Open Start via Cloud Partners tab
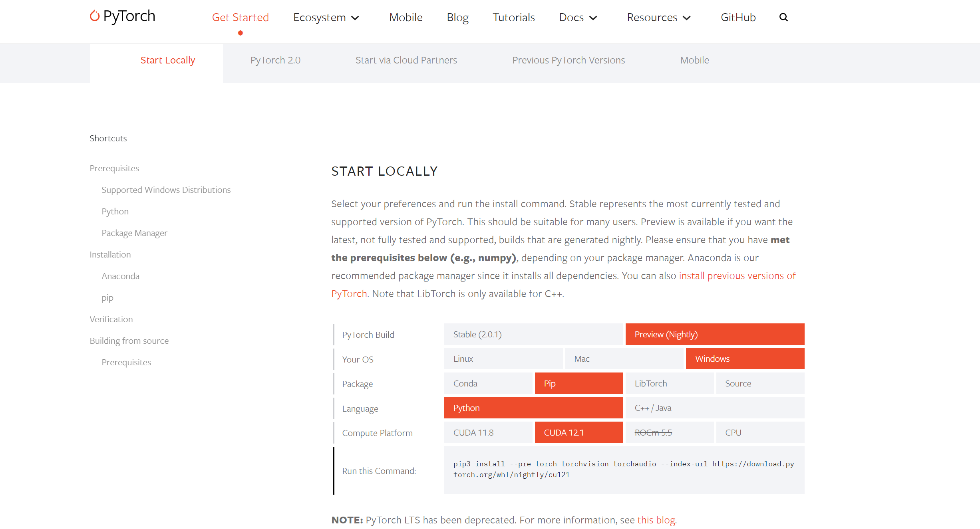The width and height of the screenshot is (980, 529). click(x=406, y=60)
